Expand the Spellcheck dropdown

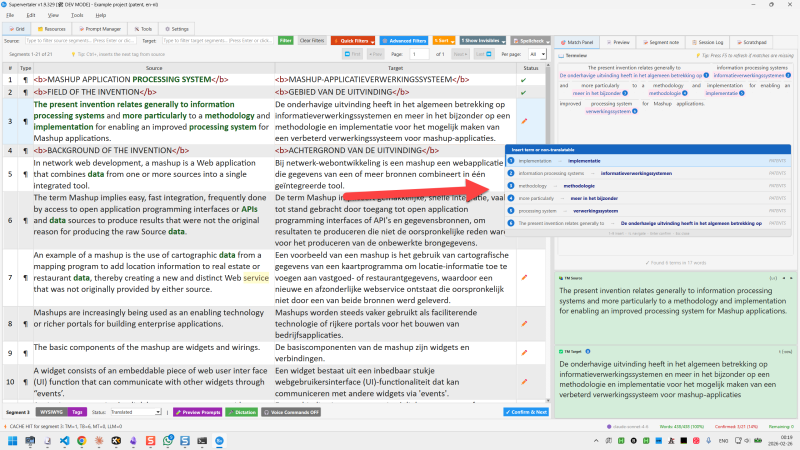pyautogui.click(x=531, y=41)
